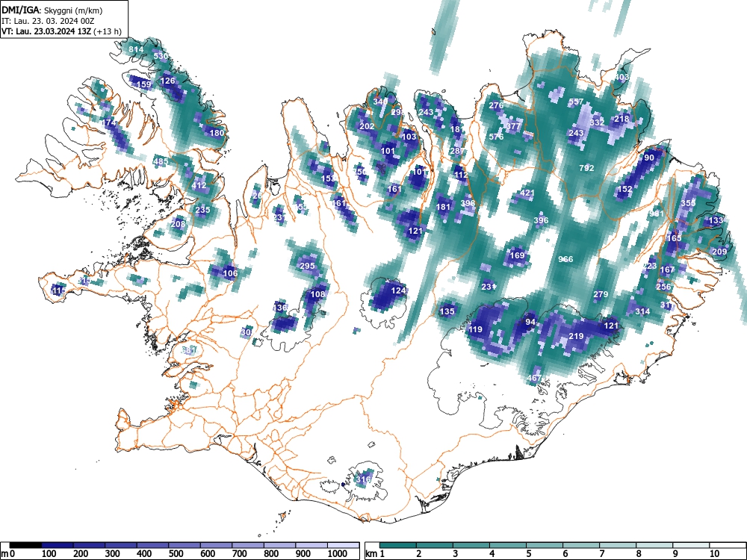This screenshot has height=560, width=747.
Task: Click the visibility value '235'
Action: point(202,210)
